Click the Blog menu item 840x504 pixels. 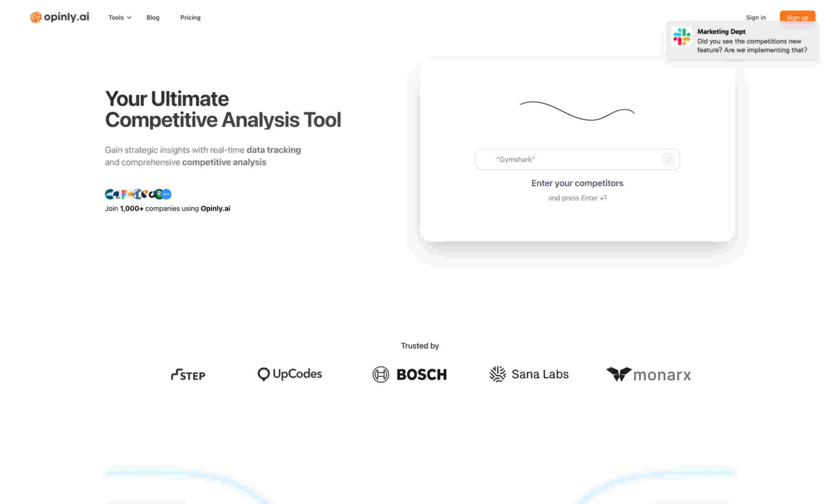[x=153, y=17]
